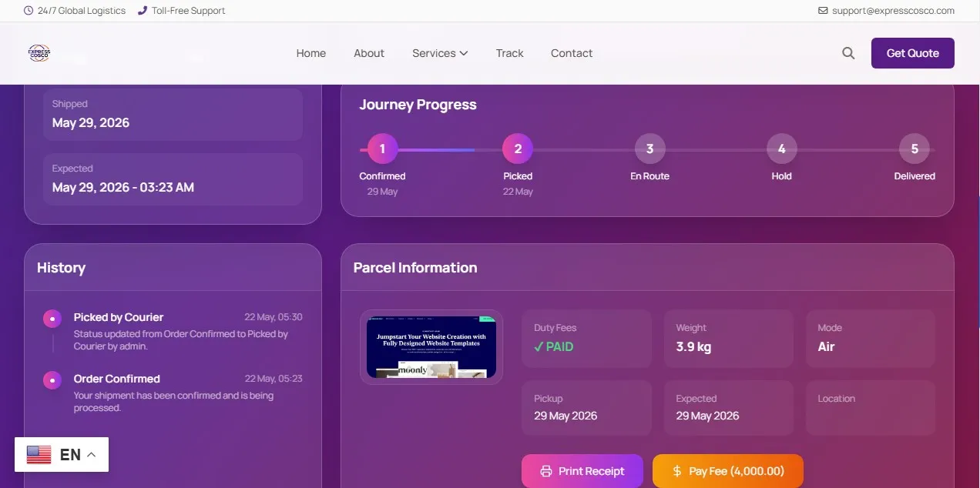Click the 22 May, 05:30 timestamp
Image resolution: width=980 pixels, height=488 pixels.
coord(274,317)
